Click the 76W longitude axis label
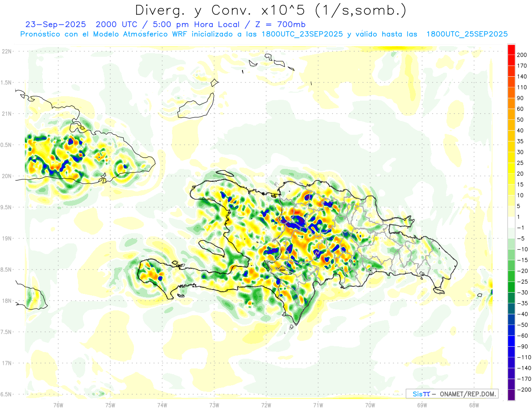Image resolution: width=532 pixels, height=411 pixels. (x=58, y=405)
